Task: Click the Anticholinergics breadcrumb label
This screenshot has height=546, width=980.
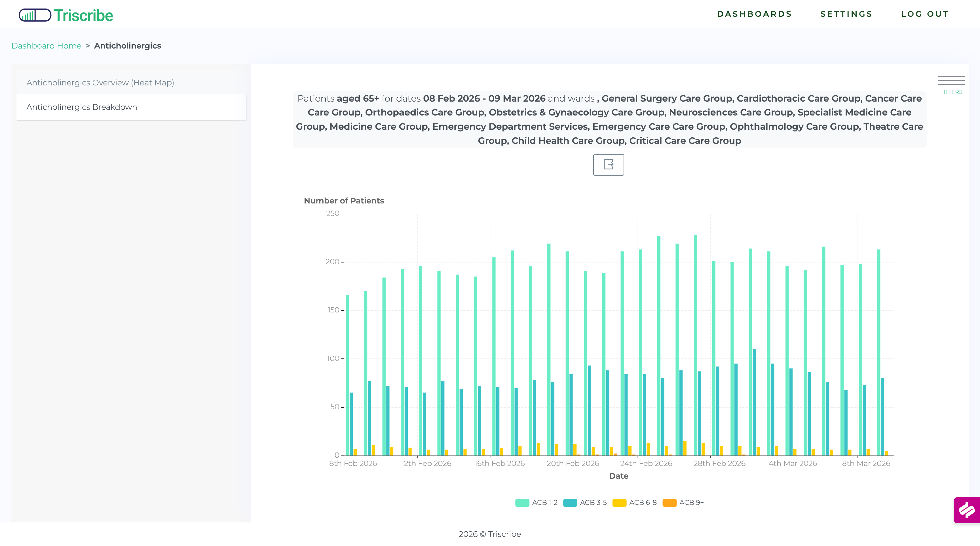Action: [128, 46]
